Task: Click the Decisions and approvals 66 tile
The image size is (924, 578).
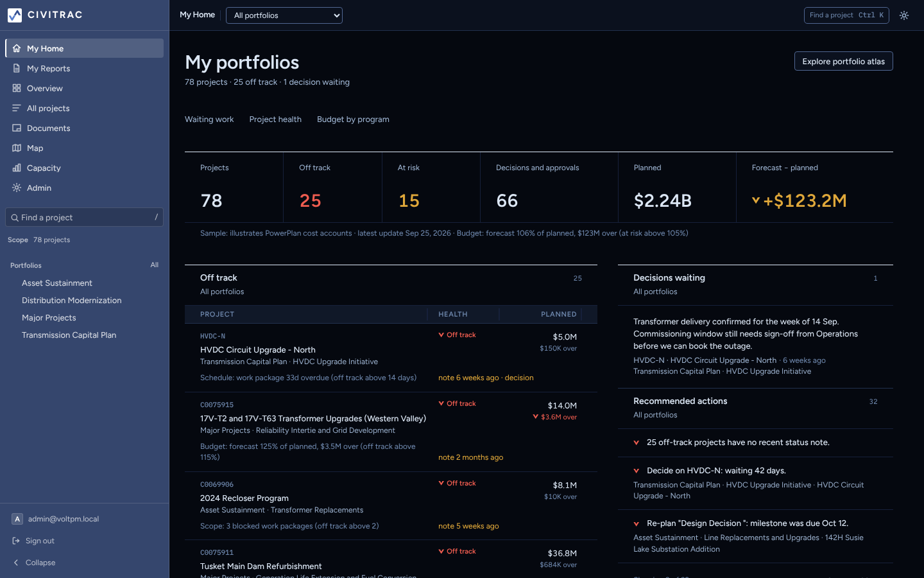Action: [549, 188]
